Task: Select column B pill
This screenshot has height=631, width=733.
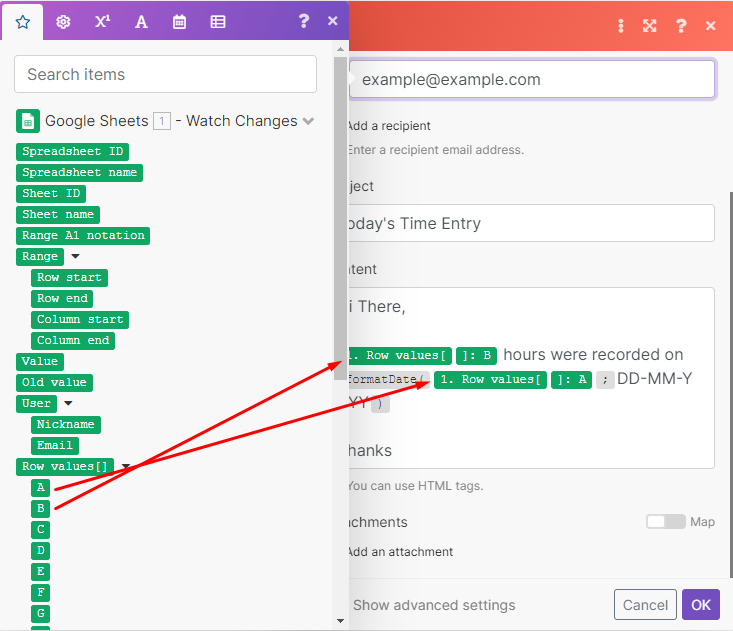Action: tap(41, 509)
